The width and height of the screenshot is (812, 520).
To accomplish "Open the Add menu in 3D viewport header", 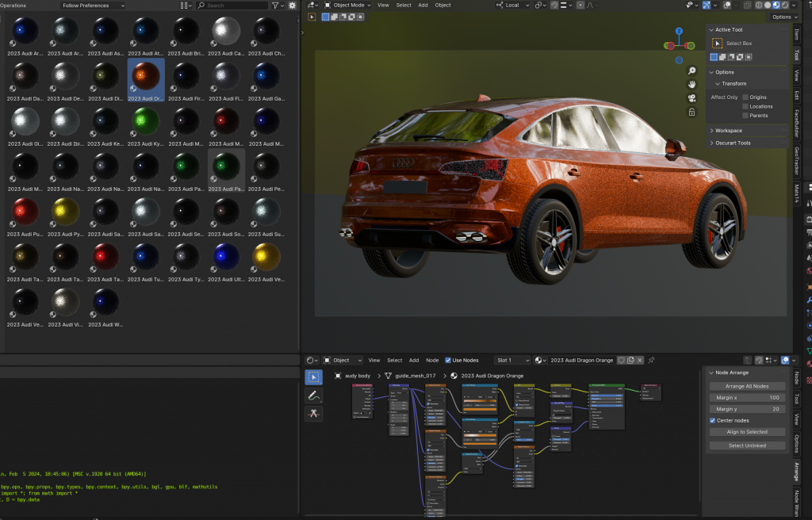I will pos(423,5).
